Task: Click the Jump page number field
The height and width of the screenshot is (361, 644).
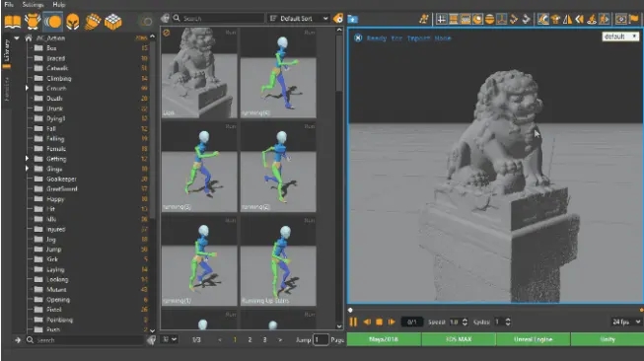Action: [x=321, y=339]
